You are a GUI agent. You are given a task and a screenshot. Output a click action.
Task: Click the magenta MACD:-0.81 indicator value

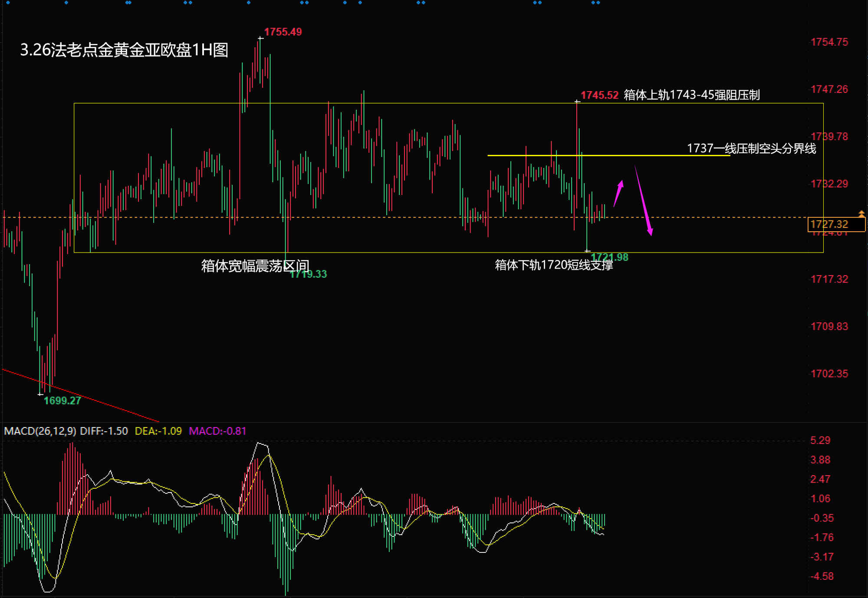coord(217,431)
